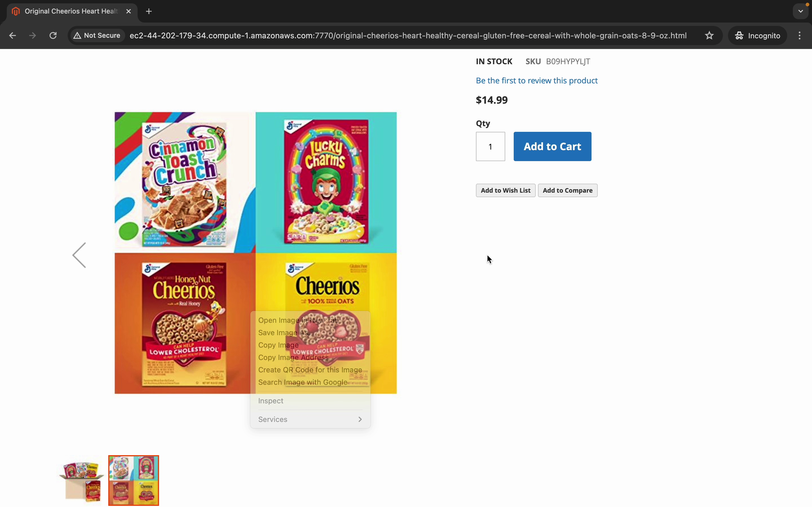Click the browser back arrow
This screenshot has width=812, height=507.
12,35
